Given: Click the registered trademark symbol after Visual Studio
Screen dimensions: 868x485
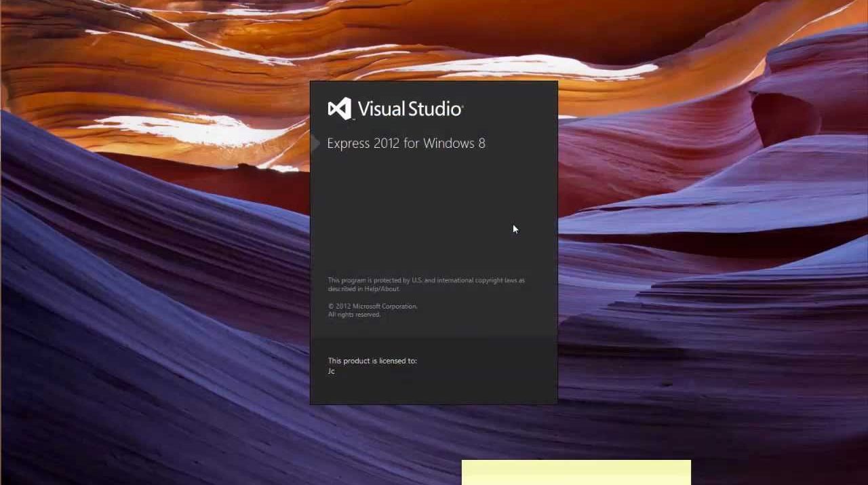Looking at the screenshot, I should [462, 104].
